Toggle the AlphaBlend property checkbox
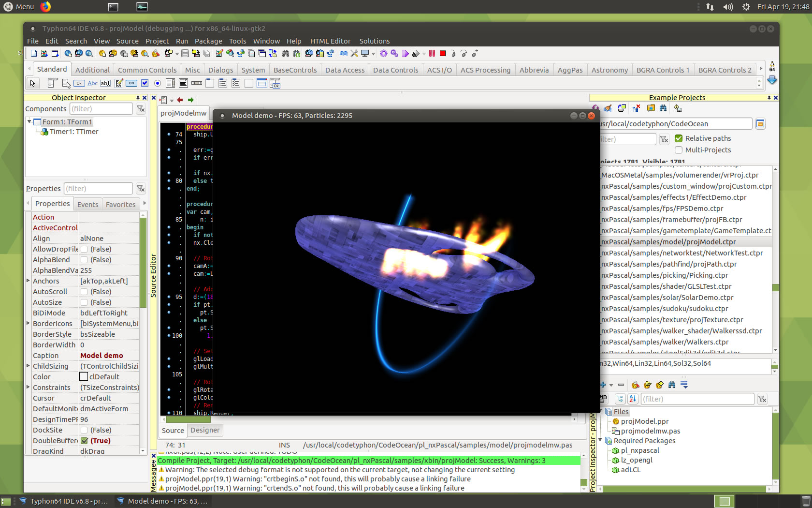The height and width of the screenshot is (508, 812). (x=84, y=260)
